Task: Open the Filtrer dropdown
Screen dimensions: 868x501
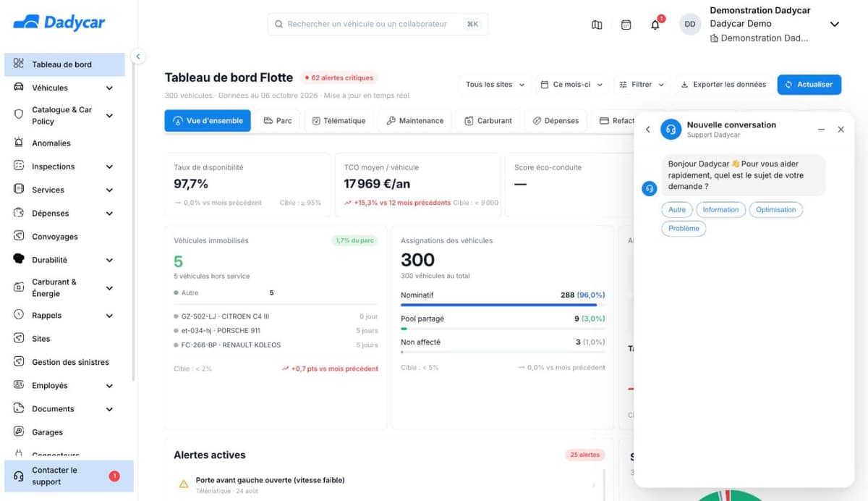Action: coord(642,85)
